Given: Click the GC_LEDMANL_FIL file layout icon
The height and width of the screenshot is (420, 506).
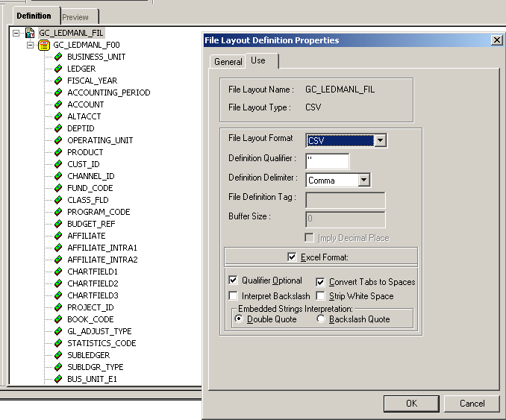Looking at the screenshot, I should [x=30, y=33].
